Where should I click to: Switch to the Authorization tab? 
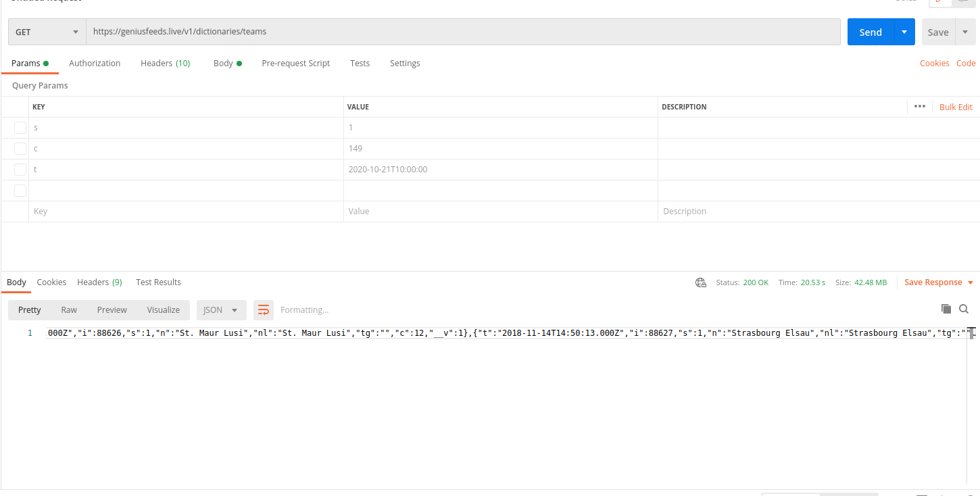pos(95,63)
